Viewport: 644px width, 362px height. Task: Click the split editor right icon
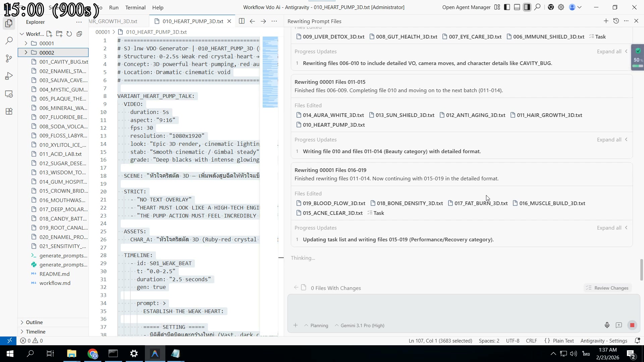tap(241, 21)
